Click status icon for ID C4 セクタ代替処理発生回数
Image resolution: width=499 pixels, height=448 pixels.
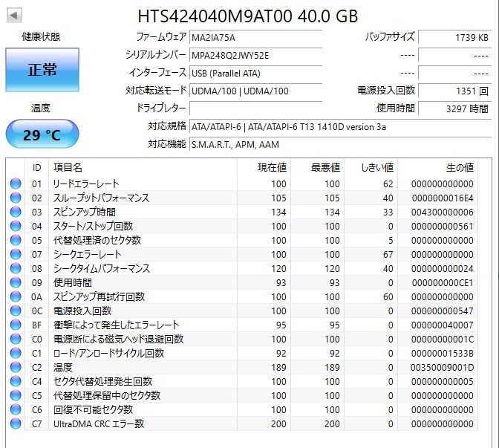[x=16, y=381]
